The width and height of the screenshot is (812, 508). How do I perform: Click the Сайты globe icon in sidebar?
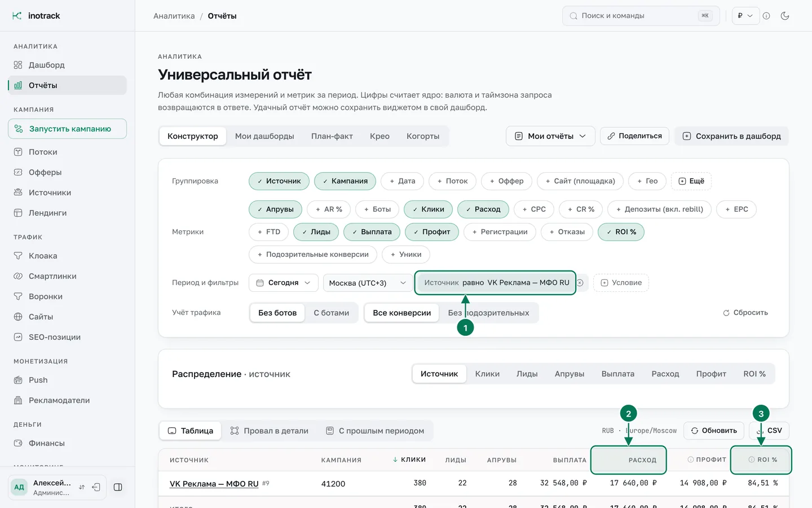18,317
